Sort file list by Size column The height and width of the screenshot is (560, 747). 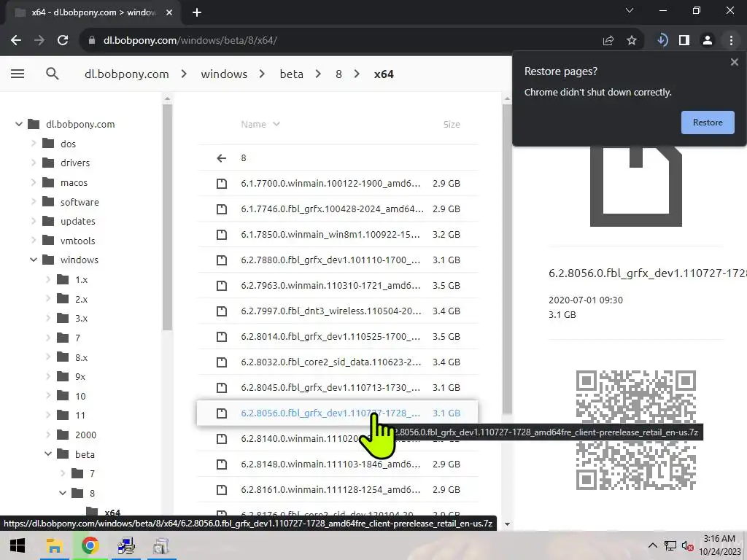pyautogui.click(x=452, y=124)
